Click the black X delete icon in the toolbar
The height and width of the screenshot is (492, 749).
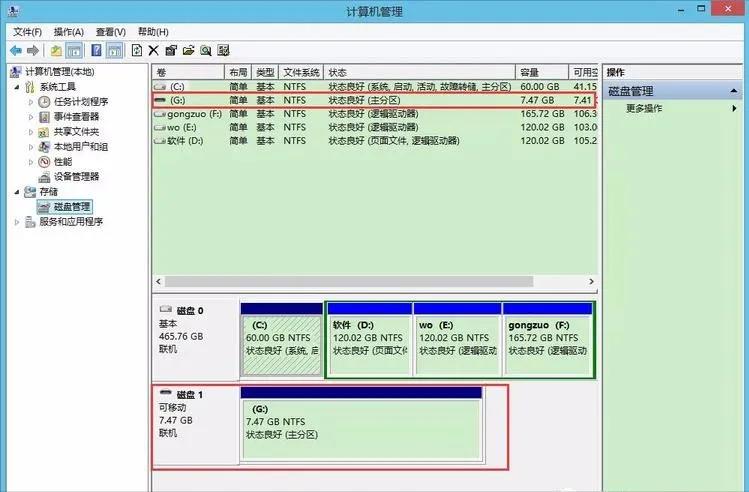(153, 50)
